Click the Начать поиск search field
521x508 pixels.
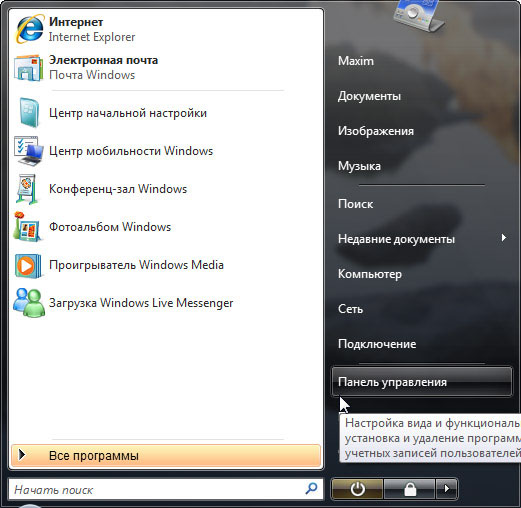pyautogui.click(x=166, y=489)
